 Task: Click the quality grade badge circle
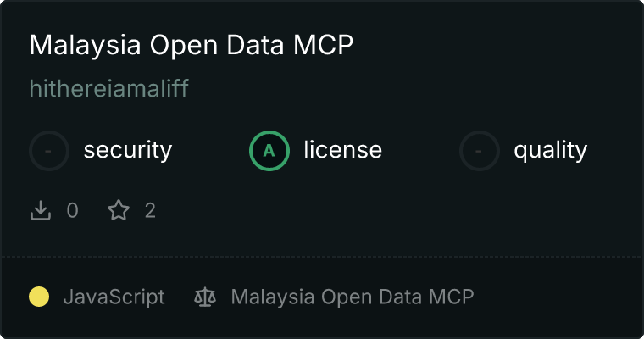point(480,151)
